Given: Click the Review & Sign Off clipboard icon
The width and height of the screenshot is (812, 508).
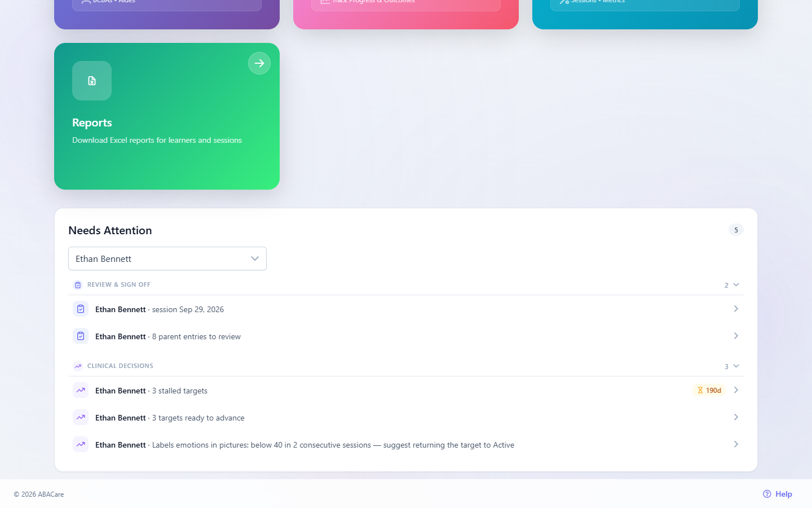Looking at the screenshot, I should [78, 285].
